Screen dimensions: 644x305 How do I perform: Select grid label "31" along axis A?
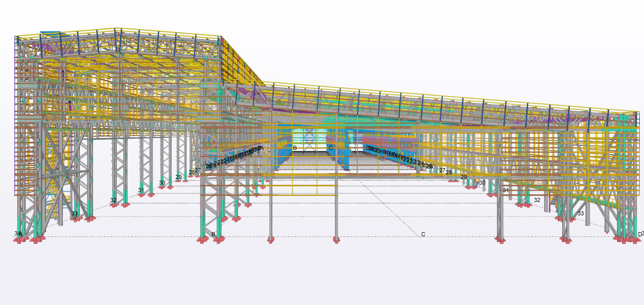pos(141,190)
